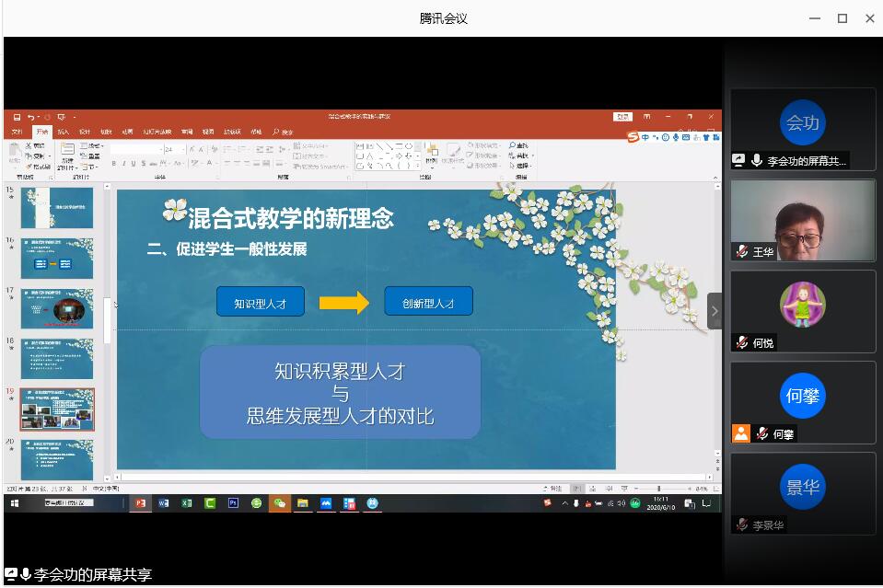Click the Undo arrow in PowerPoint title bar

pyautogui.click(x=30, y=117)
